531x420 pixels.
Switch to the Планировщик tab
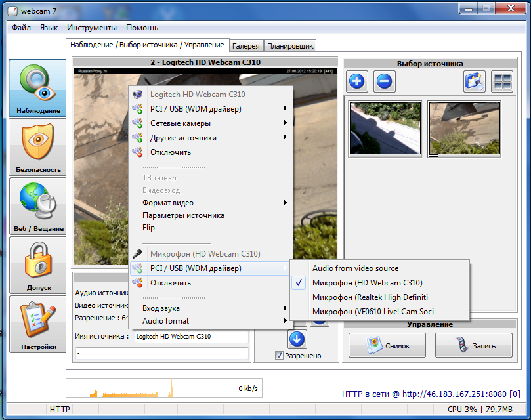(290, 46)
